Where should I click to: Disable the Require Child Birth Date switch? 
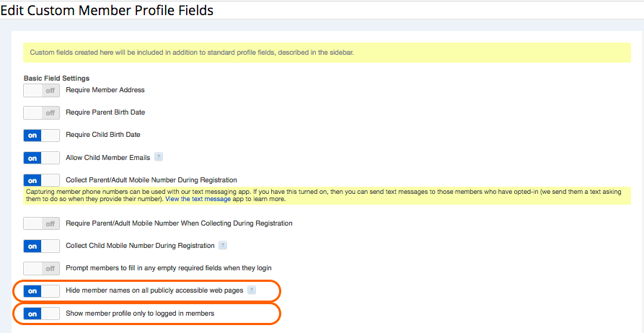42,136
